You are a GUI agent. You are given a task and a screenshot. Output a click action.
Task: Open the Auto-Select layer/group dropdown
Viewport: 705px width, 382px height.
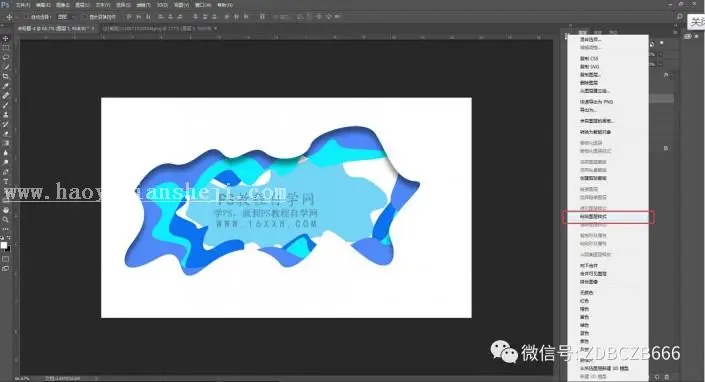65,17
